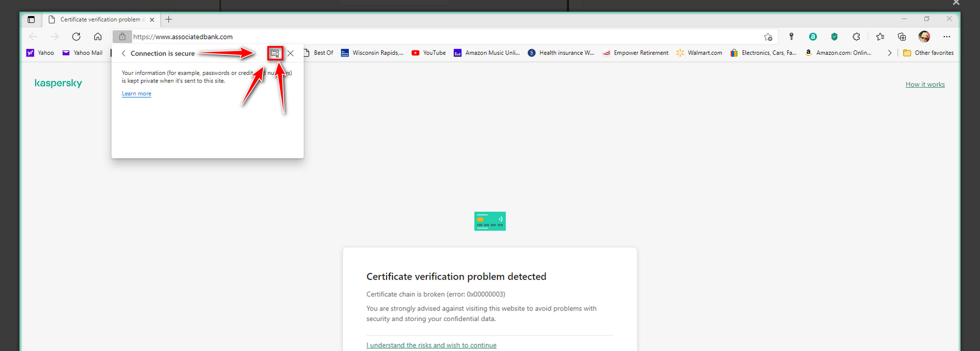
Task: Add this page to favorites star icon
Action: point(768,37)
